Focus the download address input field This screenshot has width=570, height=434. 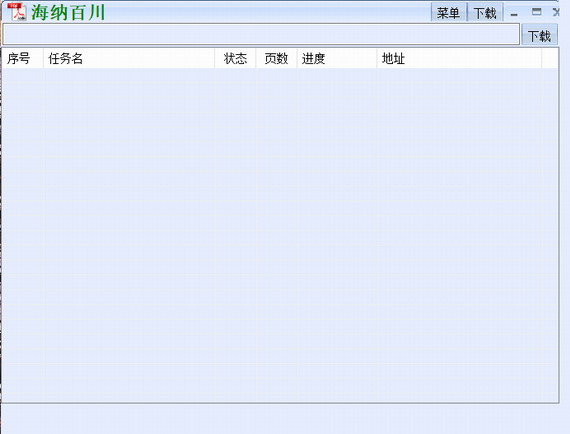tap(261, 35)
